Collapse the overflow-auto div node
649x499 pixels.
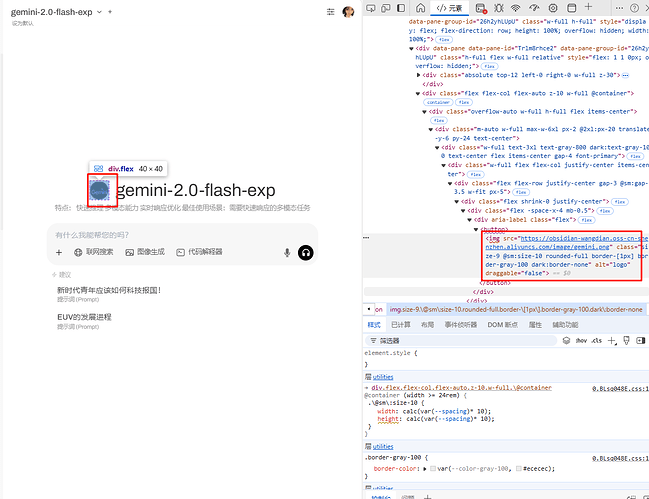[x=425, y=112]
